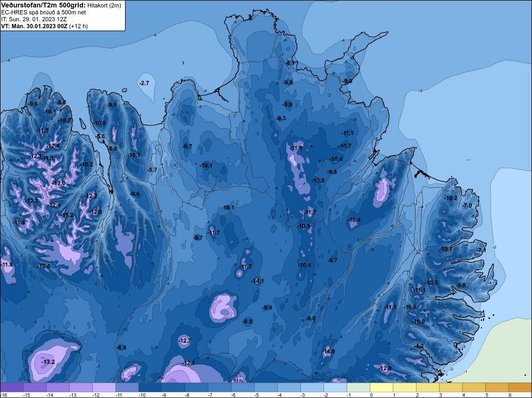Click the -13.0 temperature label
This screenshot has width=532, height=398.
click(x=59, y=183)
